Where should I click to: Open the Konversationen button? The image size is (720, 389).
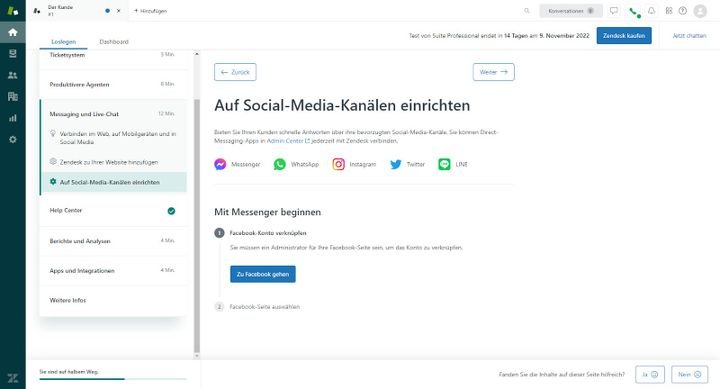571,11
